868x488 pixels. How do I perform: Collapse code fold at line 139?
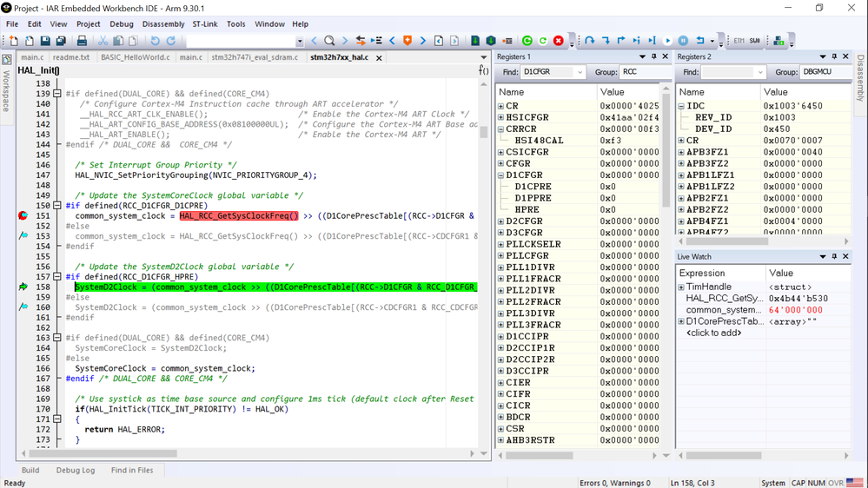pyautogui.click(x=56, y=94)
